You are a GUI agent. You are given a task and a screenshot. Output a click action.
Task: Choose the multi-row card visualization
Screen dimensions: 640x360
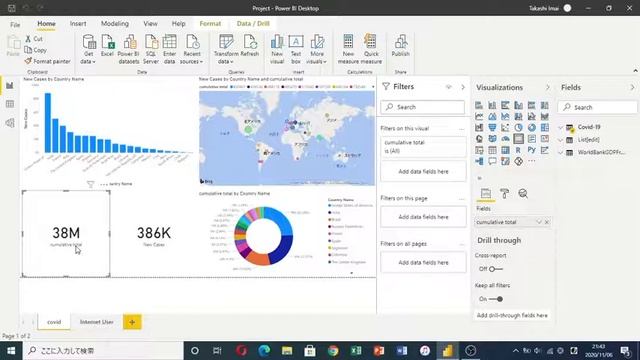[x=531, y=139]
